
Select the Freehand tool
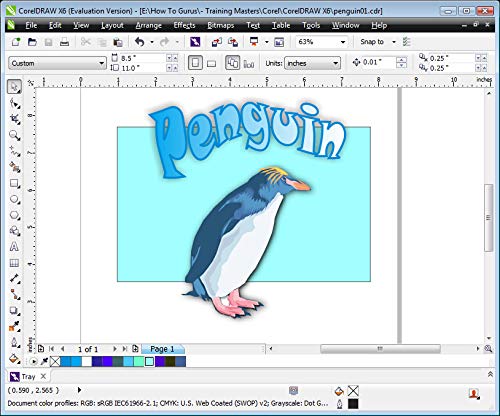tap(14, 151)
